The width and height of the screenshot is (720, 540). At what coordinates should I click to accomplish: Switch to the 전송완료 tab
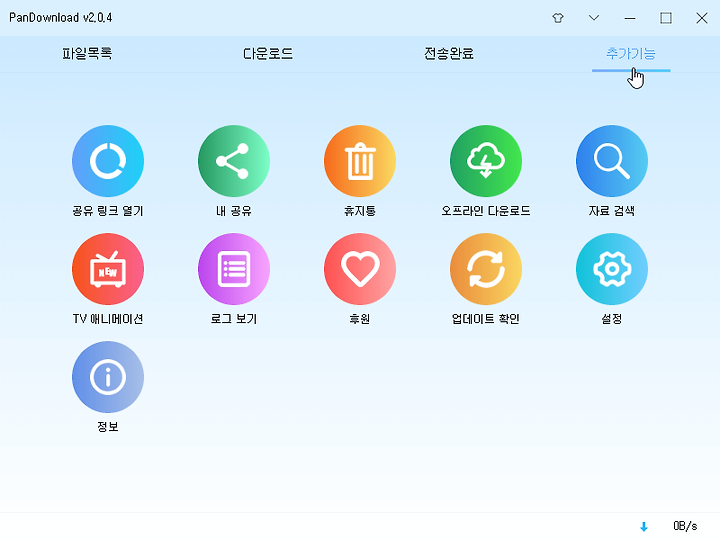(x=449, y=54)
